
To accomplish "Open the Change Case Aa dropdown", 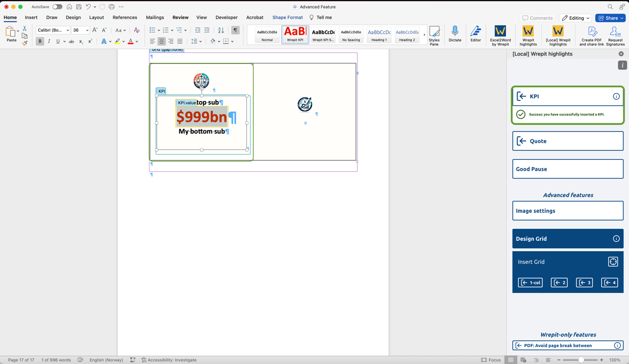I will 120,30.
